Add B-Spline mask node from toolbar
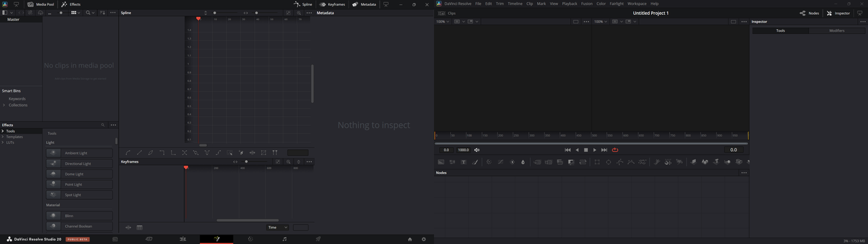The image size is (868, 244). (631, 162)
